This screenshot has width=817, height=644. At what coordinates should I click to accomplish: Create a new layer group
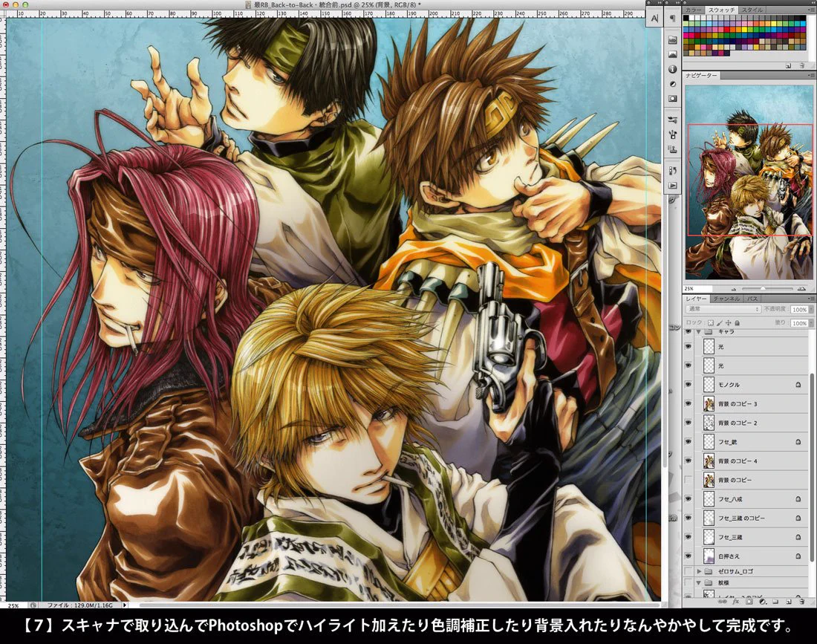click(x=775, y=601)
